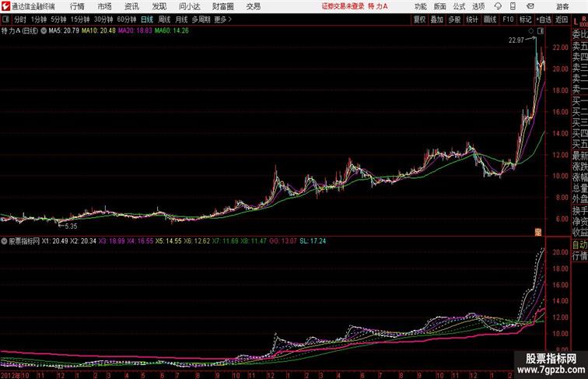
Task: Click the 22.97 high price label
Action: (516, 40)
